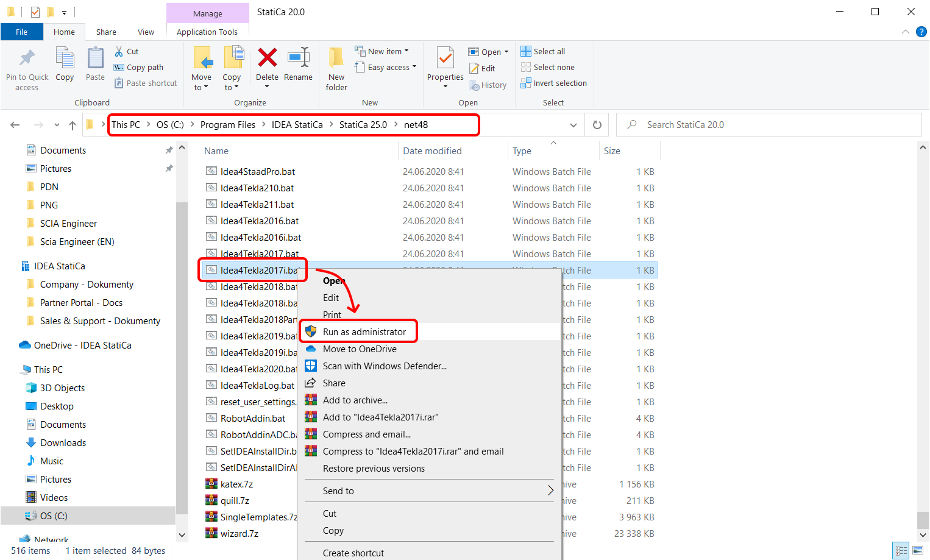930x560 pixels.
Task: Choose Run as administrator from context menu
Action: 364,332
